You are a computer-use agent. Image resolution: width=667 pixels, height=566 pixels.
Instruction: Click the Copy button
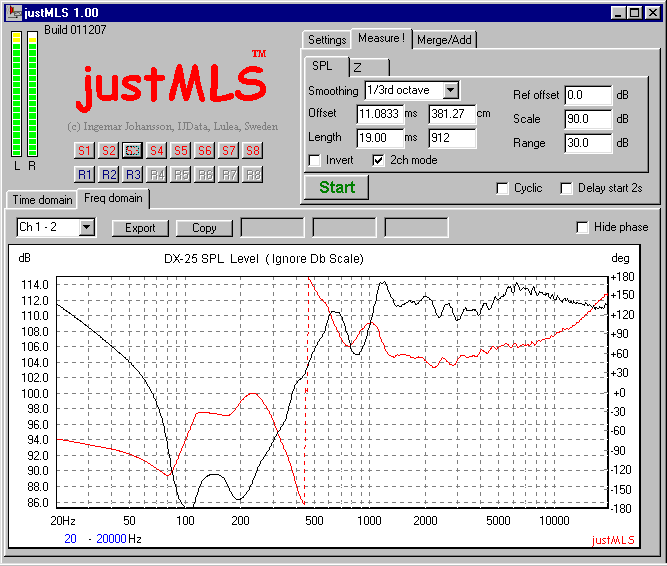click(204, 228)
